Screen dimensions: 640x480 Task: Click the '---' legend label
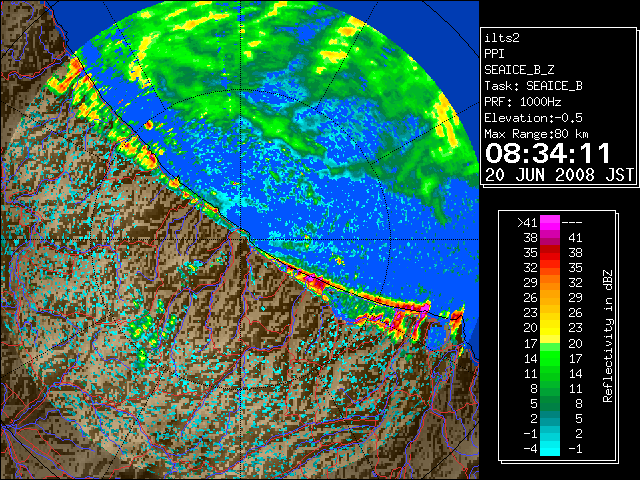pos(572,222)
